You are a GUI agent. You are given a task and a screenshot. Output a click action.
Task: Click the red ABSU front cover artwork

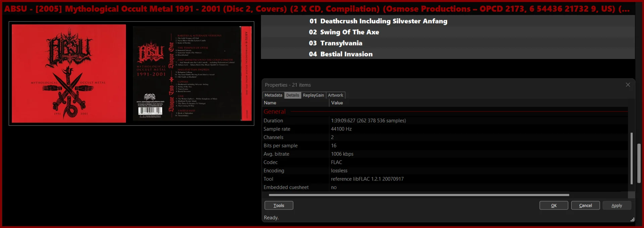click(x=69, y=73)
